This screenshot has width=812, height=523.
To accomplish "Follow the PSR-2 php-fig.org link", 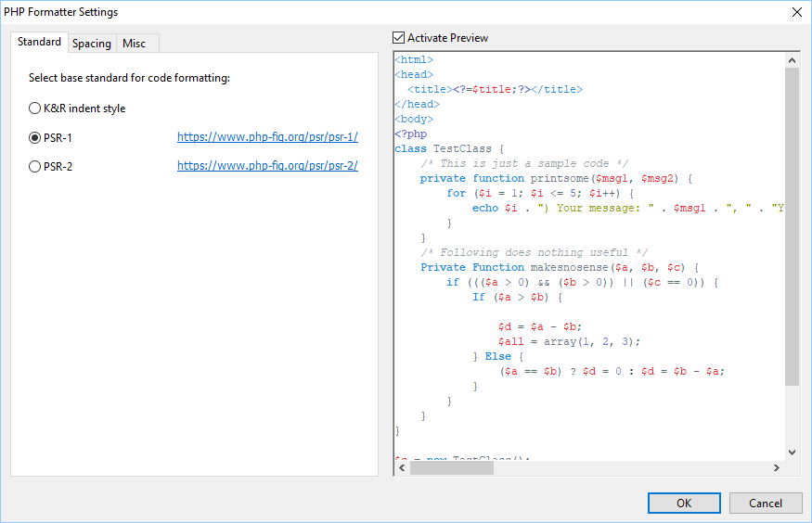I will pos(267,166).
